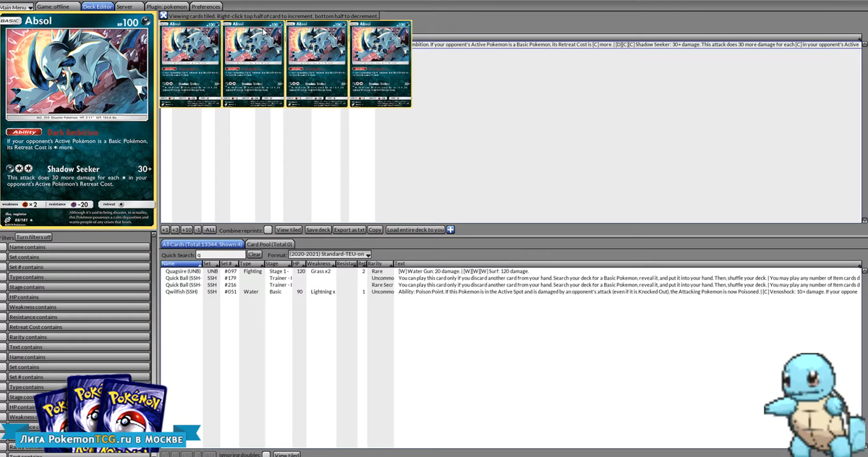
Task: Click the Fighting type cell
Action: click(253, 271)
